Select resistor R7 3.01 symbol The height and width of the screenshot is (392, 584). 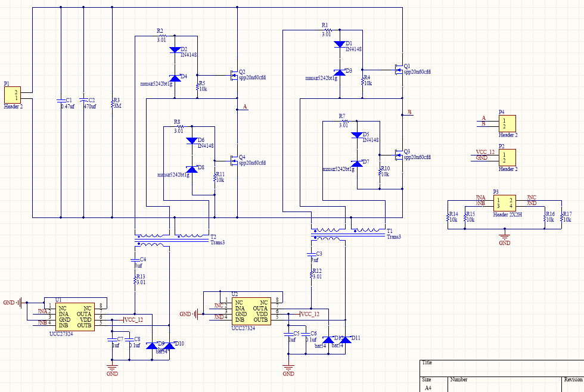coord(345,121)
